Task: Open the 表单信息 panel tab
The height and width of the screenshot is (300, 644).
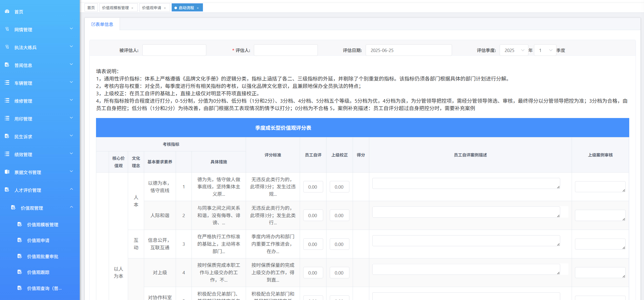Action: (x=102, y=24)
